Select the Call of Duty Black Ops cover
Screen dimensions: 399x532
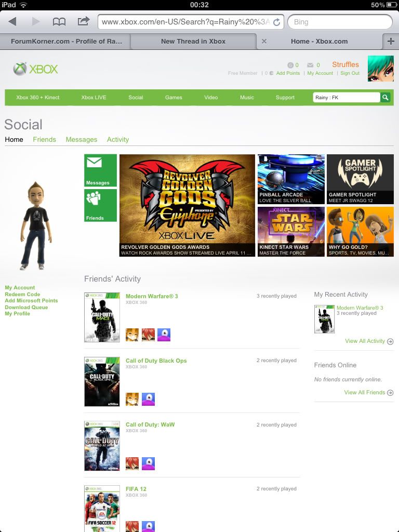[x=102, y=382]
